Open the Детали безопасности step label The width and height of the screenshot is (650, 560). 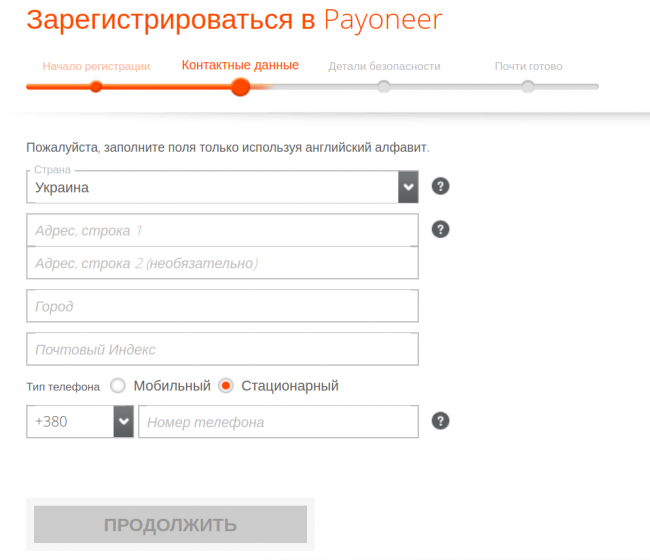coord(384,66)
